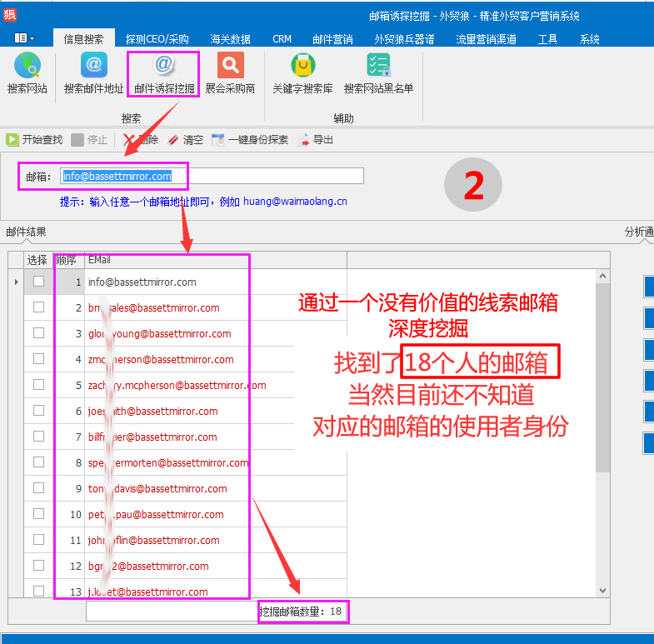Select the checkbox in row 10
Image resolution: width=654 pixels, height=644 pixels.
pyautogui.click(x=38, y=514)
